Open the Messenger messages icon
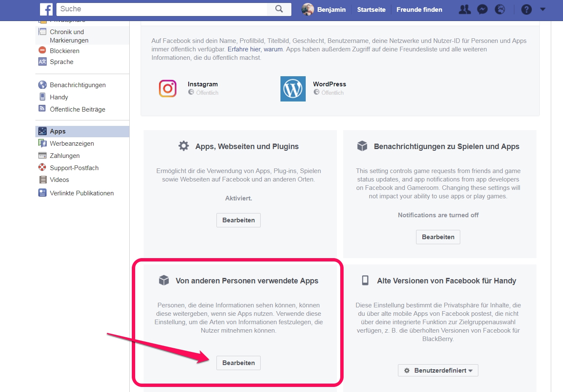 point(482,9)
